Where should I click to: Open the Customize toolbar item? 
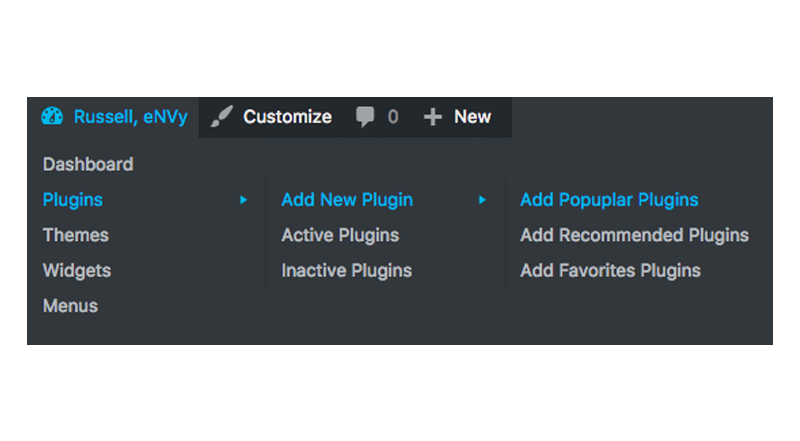tap(287, 117)
